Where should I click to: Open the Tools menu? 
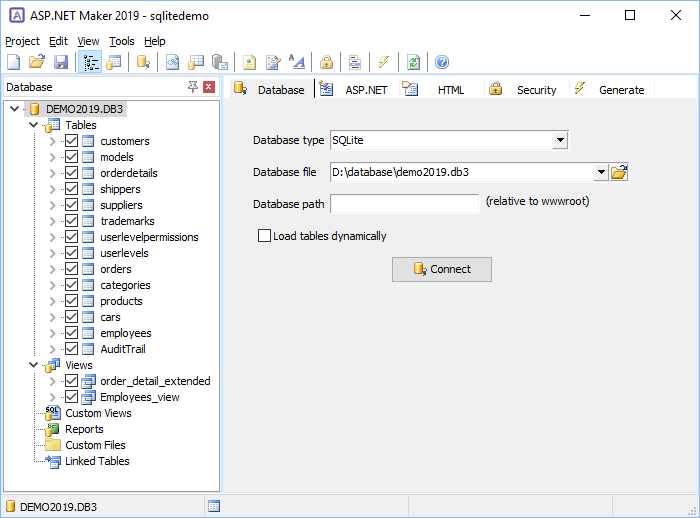(121, 41)
